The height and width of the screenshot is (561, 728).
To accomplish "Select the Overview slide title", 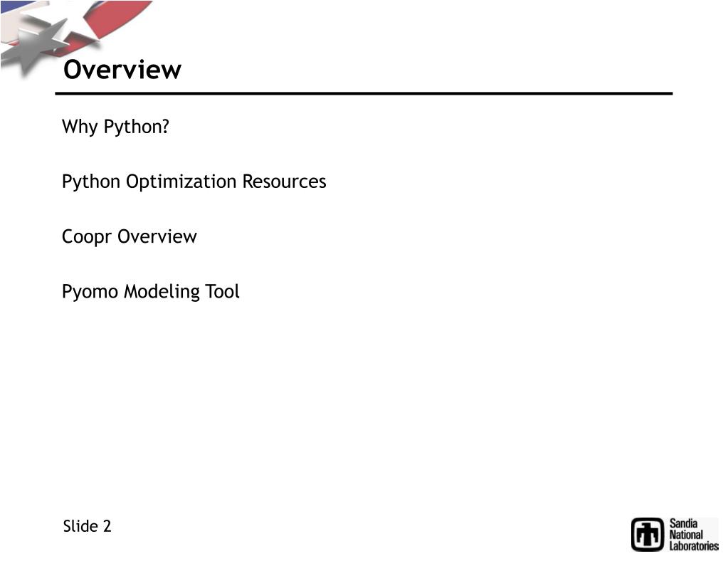I will click(122, 70).
